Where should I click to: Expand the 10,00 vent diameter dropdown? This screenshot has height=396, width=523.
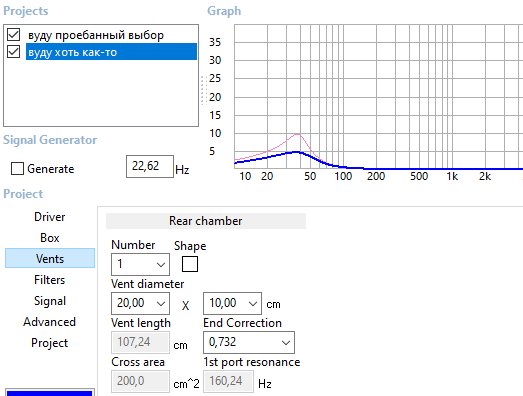(232, 303)
